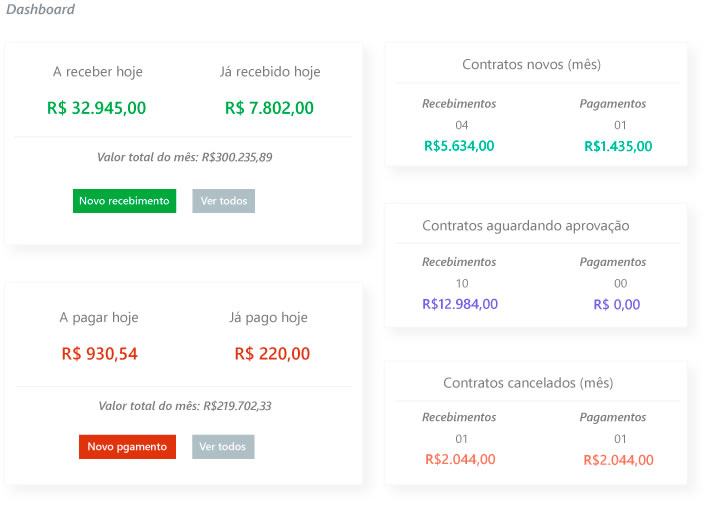Select the R$ 32.945,00 receivable amount
Screen dimensions: 704x516
click(96, 108)
